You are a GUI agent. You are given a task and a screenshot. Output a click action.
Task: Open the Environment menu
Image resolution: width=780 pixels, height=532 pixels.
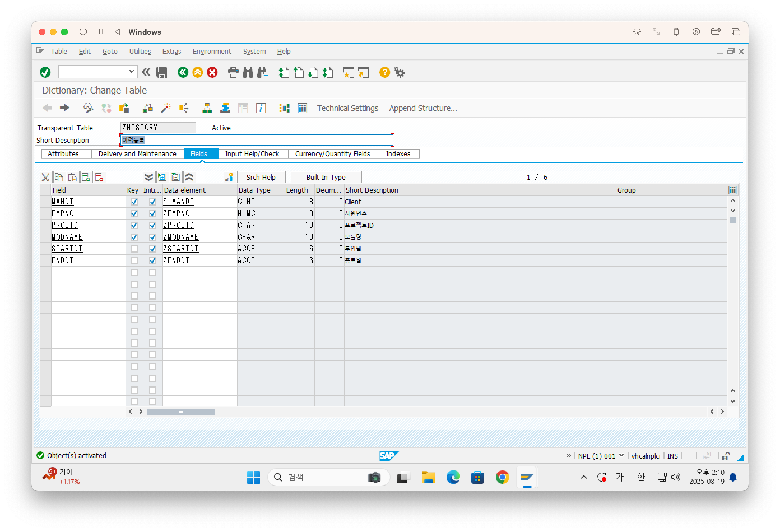pos(212,51)
